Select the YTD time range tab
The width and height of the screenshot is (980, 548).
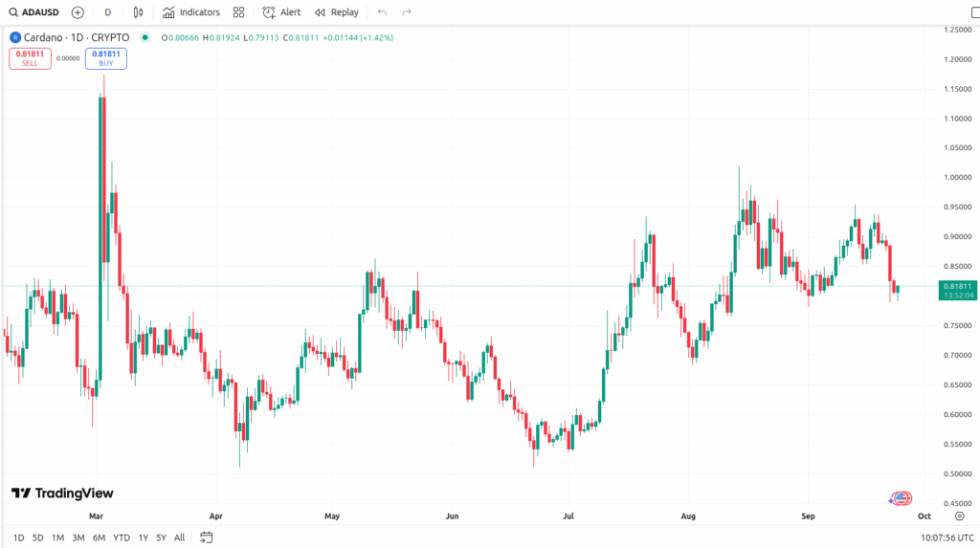pos(122,537)
